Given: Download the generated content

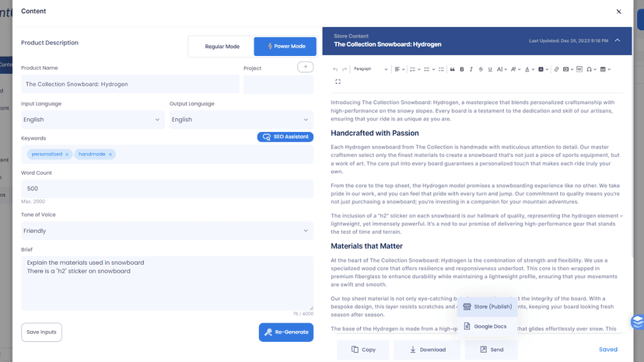Looking at the screenshot, I should [428, 350].
